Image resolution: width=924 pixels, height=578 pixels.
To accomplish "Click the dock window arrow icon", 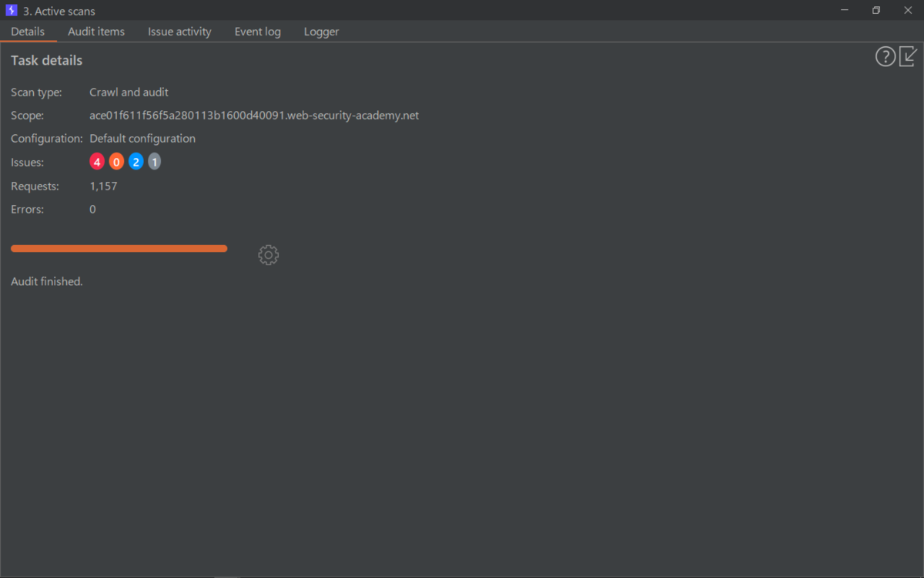I will coord(909,56).
